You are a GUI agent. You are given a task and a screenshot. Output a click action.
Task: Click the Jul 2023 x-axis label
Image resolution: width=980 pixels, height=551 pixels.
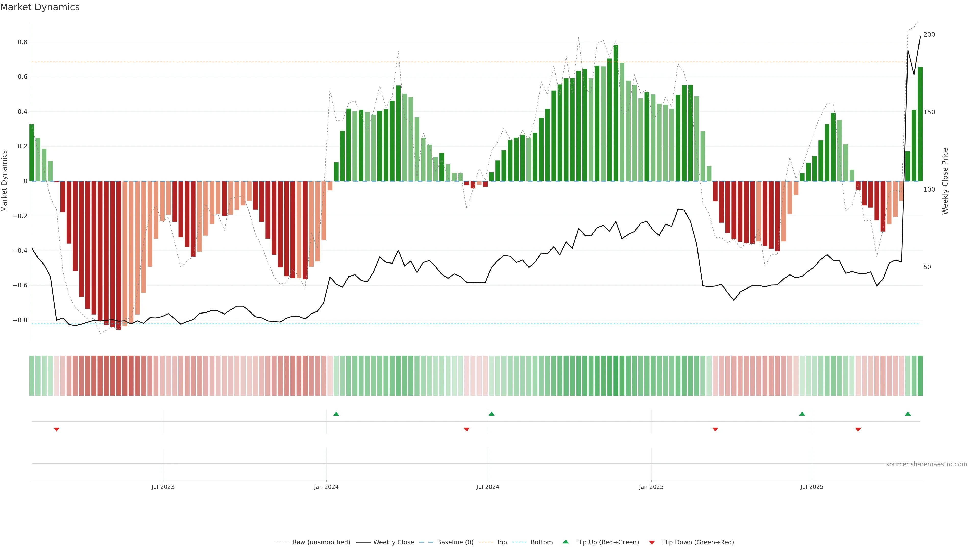click(x=163, y=487)
